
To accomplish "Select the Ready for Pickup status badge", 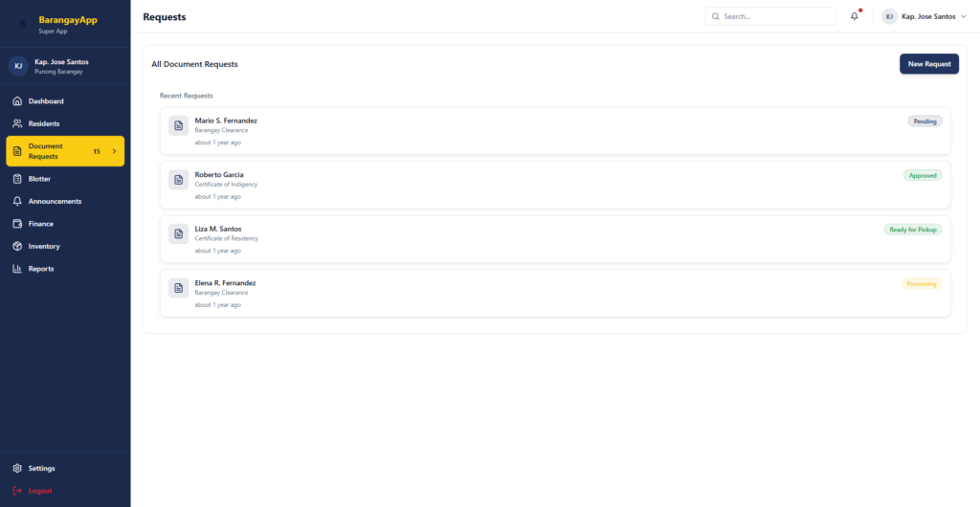I will (x=912, y=230).
